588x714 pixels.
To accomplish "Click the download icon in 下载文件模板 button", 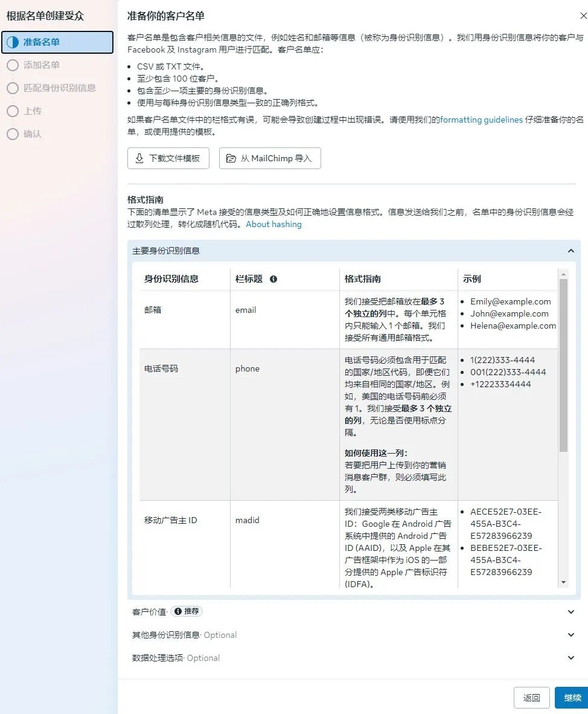I will (x=139, y=158).
